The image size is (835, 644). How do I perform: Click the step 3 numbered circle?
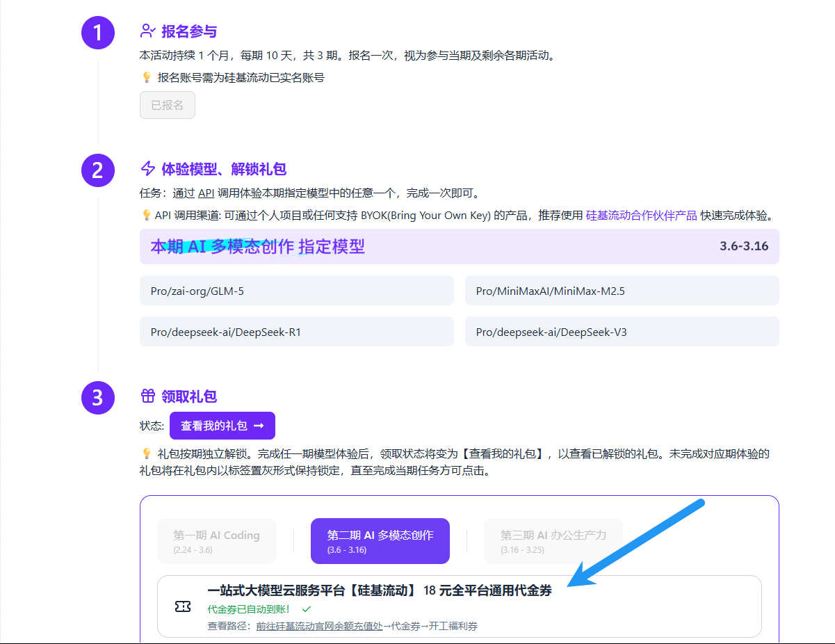tap(97, 398)
